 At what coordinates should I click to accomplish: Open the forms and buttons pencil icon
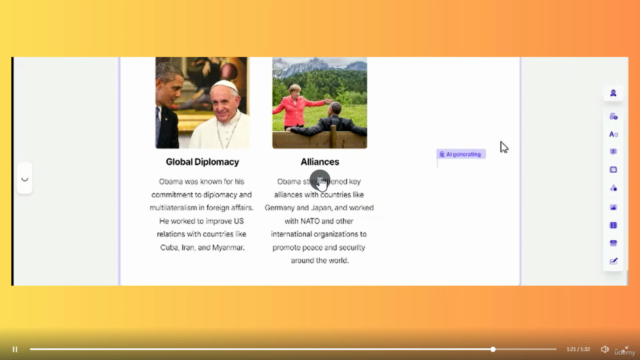click(613, 261)
